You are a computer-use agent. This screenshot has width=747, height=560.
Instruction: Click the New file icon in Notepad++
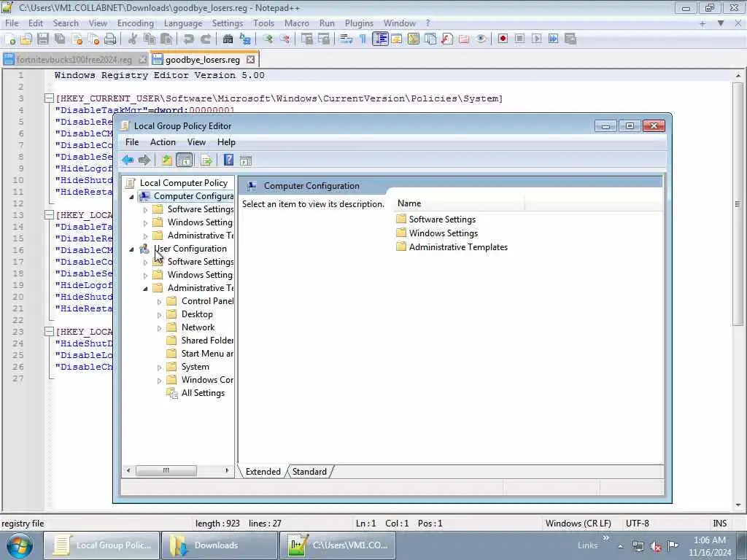click(10, 39)
